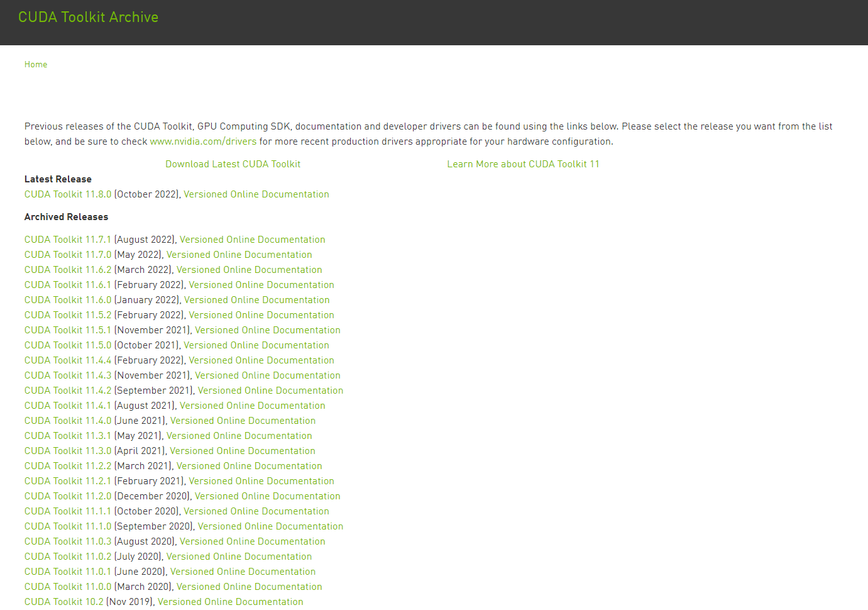Select CUDA Toolkit 11.0.3
This screenshot has width=868, height=610.
click(x=68, y=541)
